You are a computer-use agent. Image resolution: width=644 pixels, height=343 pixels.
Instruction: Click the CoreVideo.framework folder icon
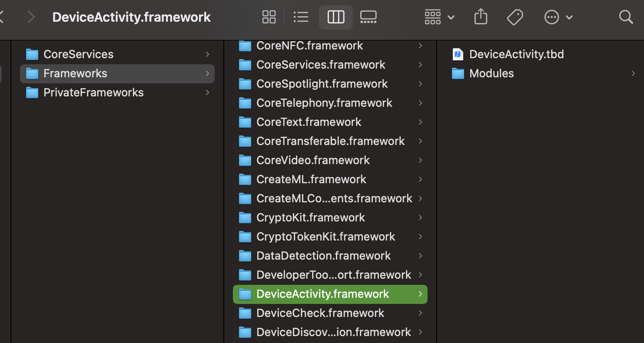245,160
